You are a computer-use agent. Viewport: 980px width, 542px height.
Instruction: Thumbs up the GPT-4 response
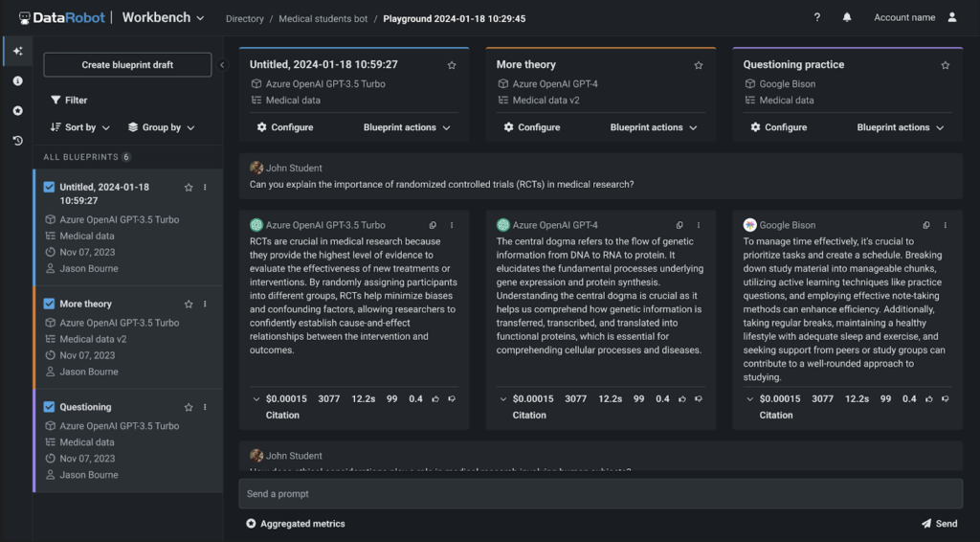(682, 399)
